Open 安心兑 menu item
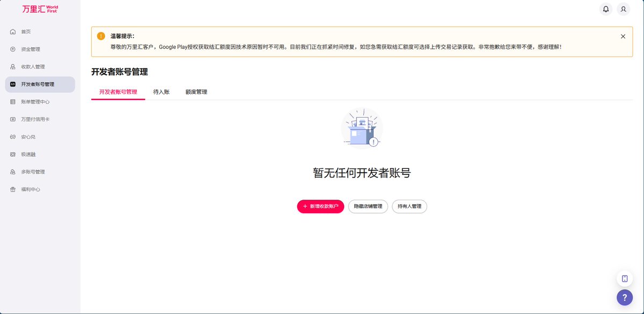 (40, 137)
